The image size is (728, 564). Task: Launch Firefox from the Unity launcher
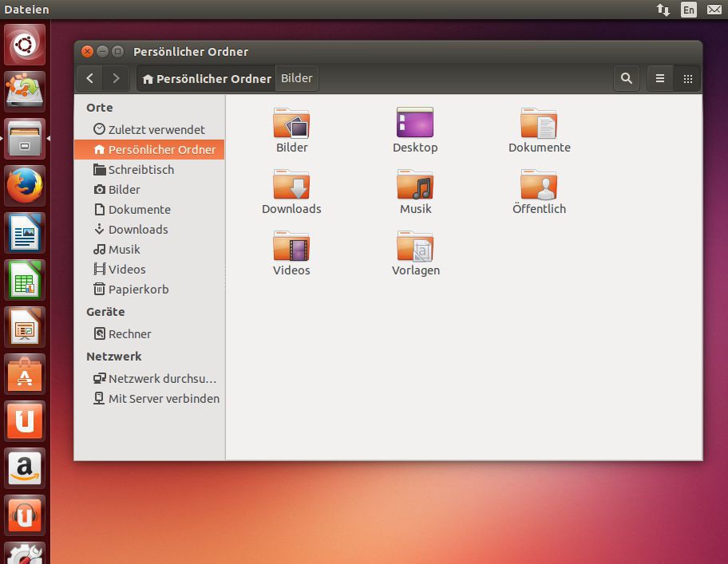click(25, 187)
